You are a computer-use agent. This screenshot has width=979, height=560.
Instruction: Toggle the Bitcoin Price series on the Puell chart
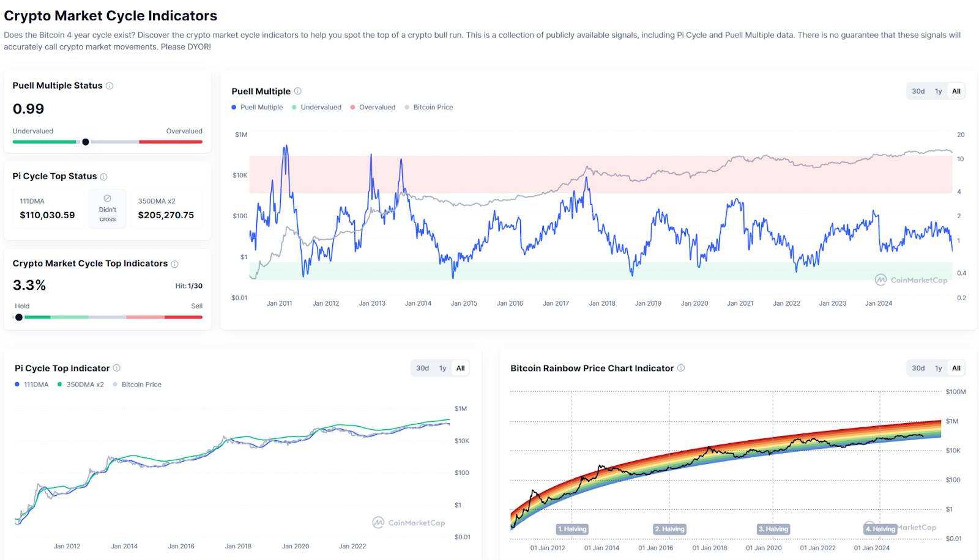tap(429, 107)
